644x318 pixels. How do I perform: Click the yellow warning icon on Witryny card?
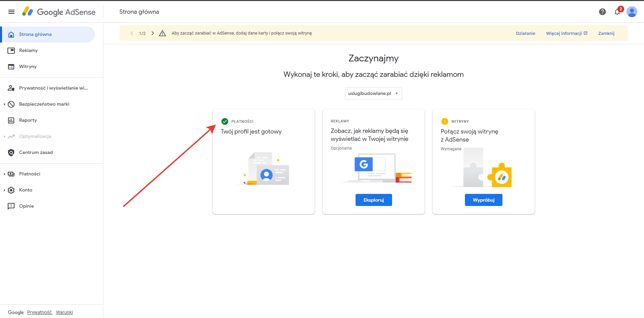click(x=445, y=121)
